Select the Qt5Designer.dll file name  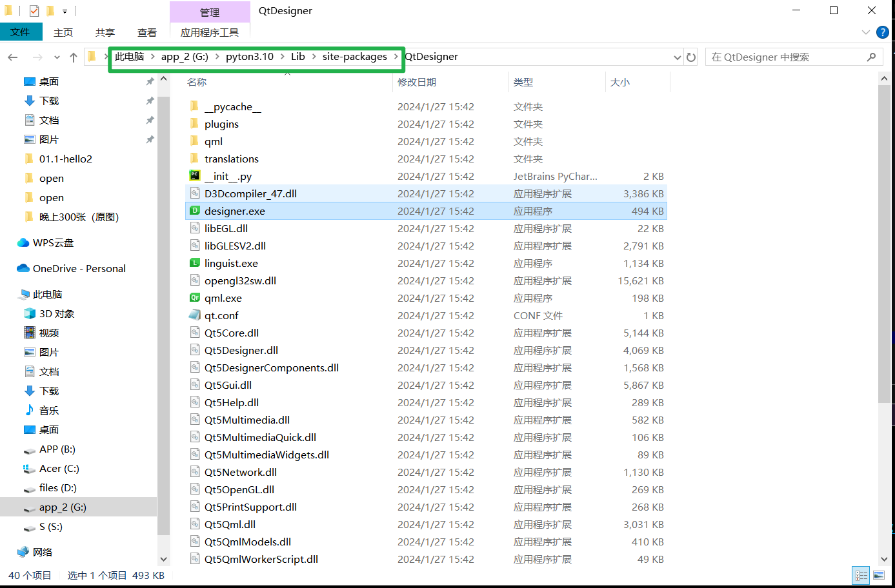[x=241, y=350]
